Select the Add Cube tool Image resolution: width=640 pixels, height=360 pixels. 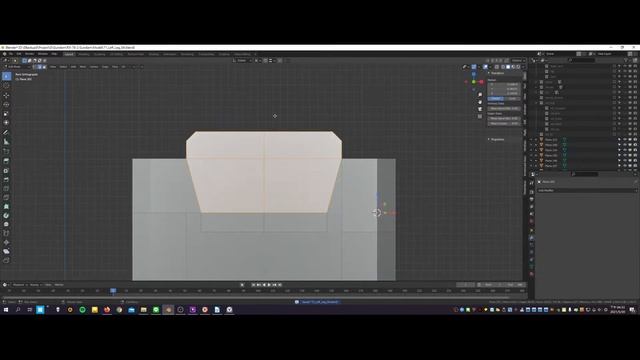7,151
